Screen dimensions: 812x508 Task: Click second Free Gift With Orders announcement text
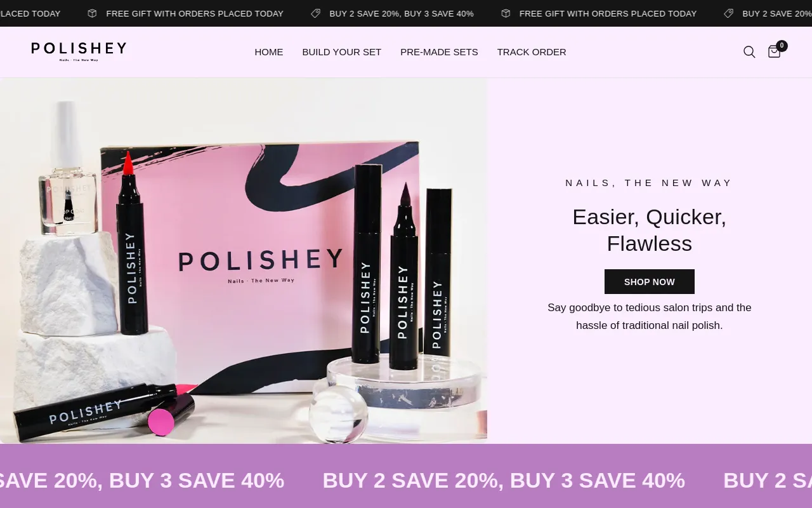coord(608,13)
